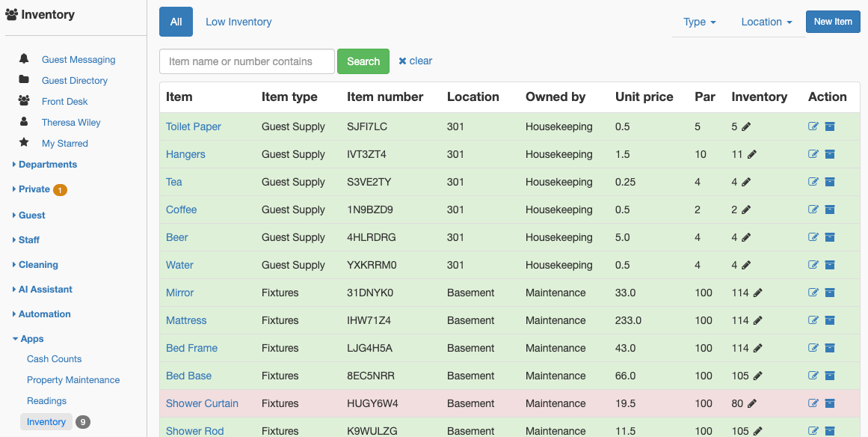Viewport: 868px width, 437px height.
Task: Click the folder icon beside Guest Directory
Action: point(24,80)
